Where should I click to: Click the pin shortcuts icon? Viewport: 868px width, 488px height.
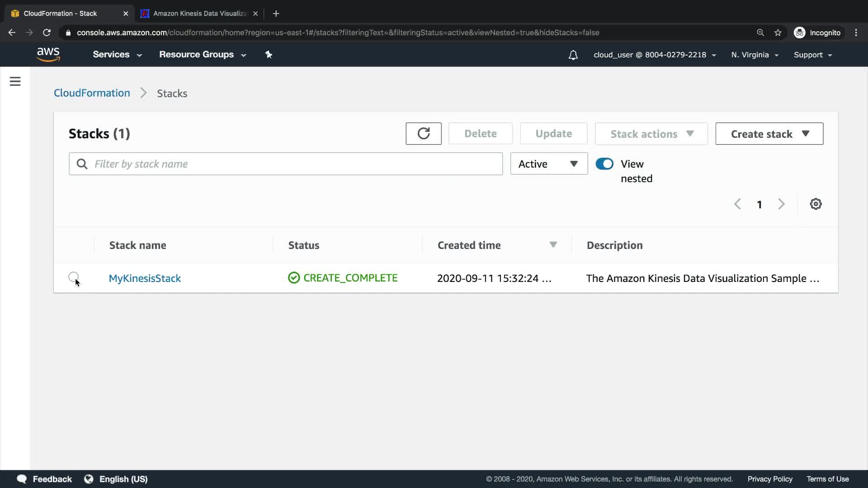coord(269,55)
